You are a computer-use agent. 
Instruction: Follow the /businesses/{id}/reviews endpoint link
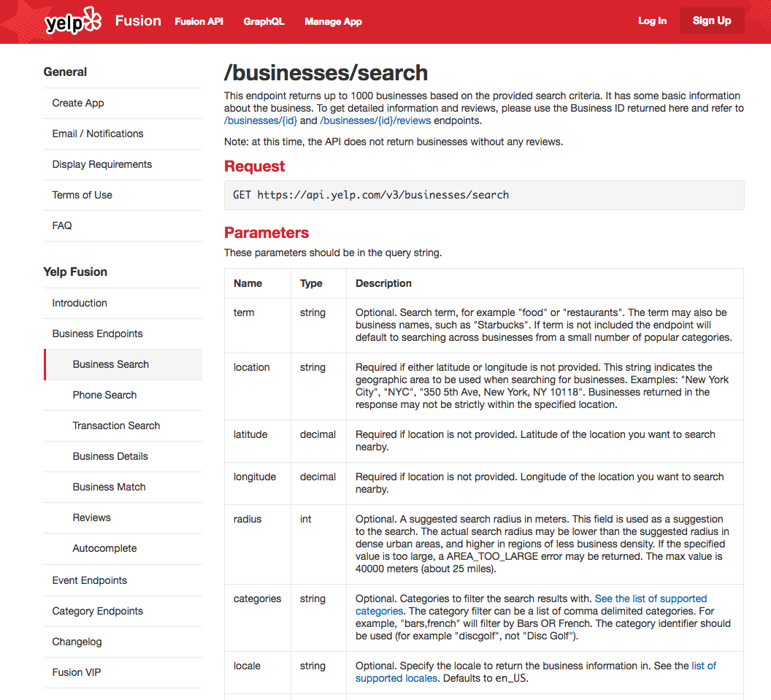click(375, 120)
